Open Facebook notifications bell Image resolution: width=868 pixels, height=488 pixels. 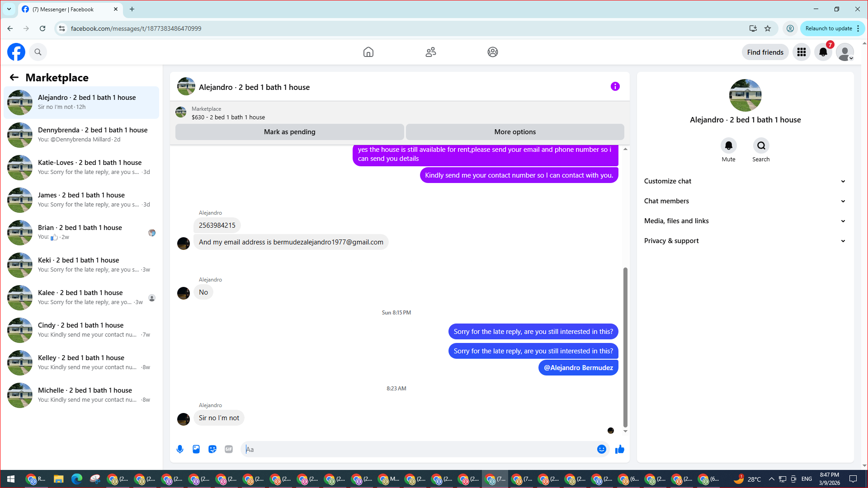[x=823, y=52]
